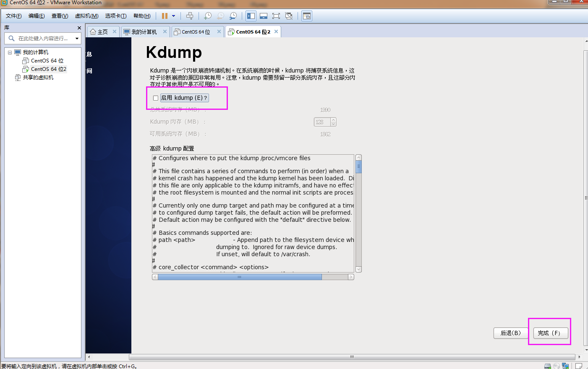Collapse the 我的计算机 tree node
Viewport: 588px width, 369px height.
[10, 52]
